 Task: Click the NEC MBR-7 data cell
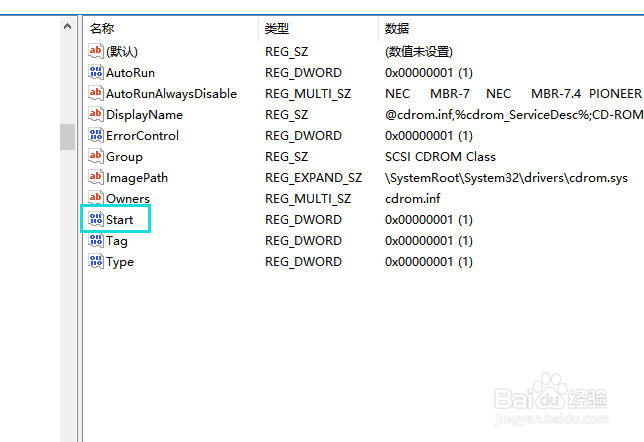514,94
